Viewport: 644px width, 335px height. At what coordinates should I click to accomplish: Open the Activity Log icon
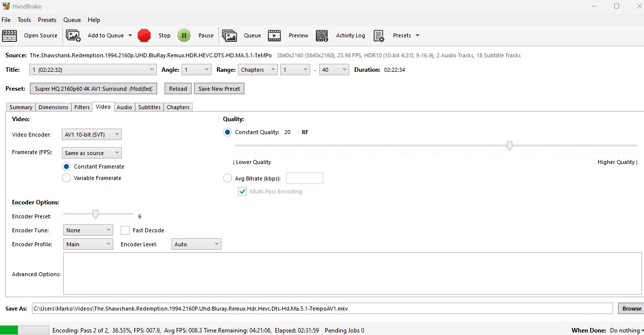tap(322, 35)
